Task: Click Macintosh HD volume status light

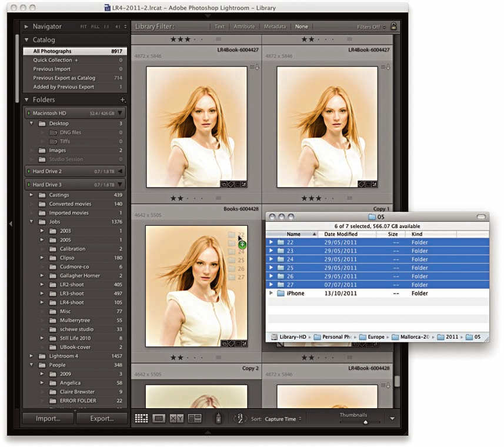Action: pos(29,113)
